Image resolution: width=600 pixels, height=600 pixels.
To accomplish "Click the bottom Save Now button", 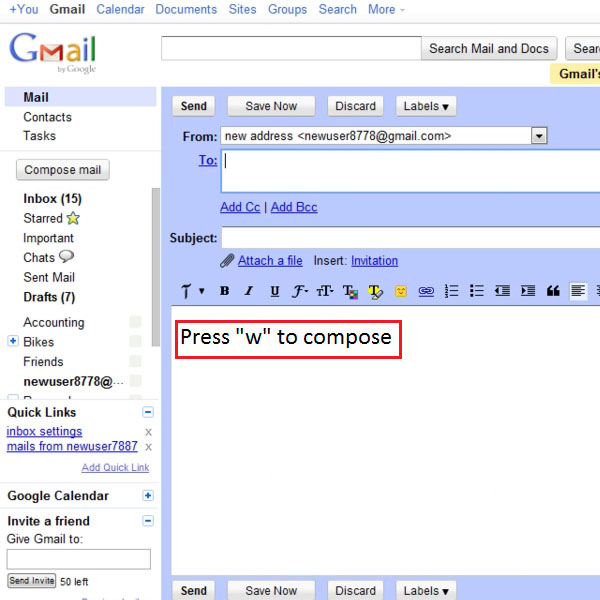I will 271,590.
